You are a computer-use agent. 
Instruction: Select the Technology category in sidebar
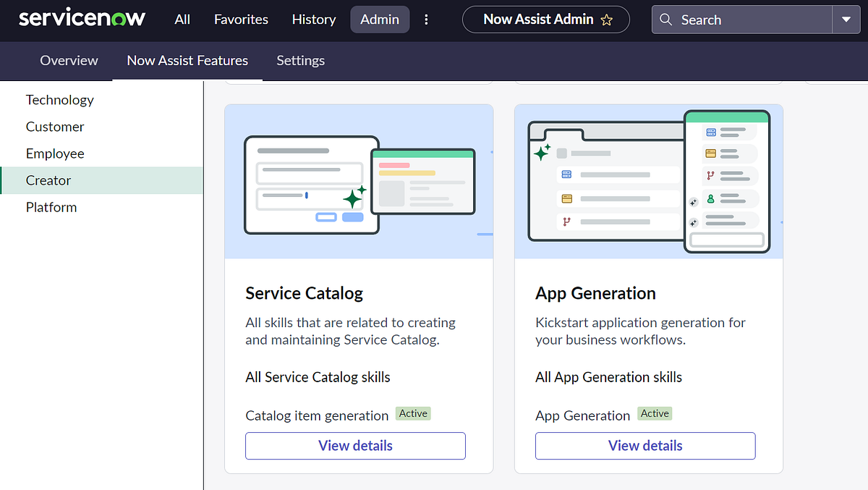(59, 100)
